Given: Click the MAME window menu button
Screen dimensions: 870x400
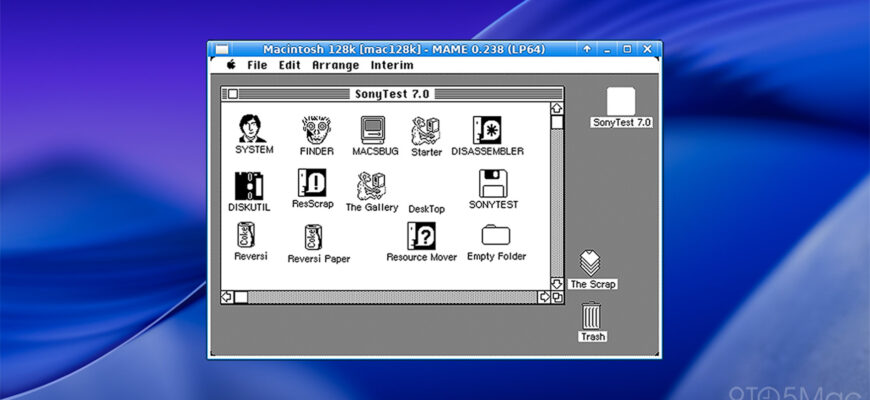Looking at the screenshot, I should pyautogui.click(x=222, y=49).
